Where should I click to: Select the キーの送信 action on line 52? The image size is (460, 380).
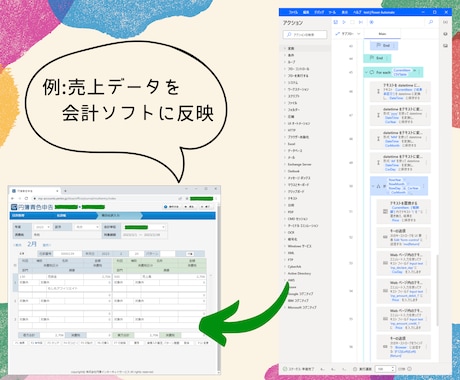click(403, 237)
